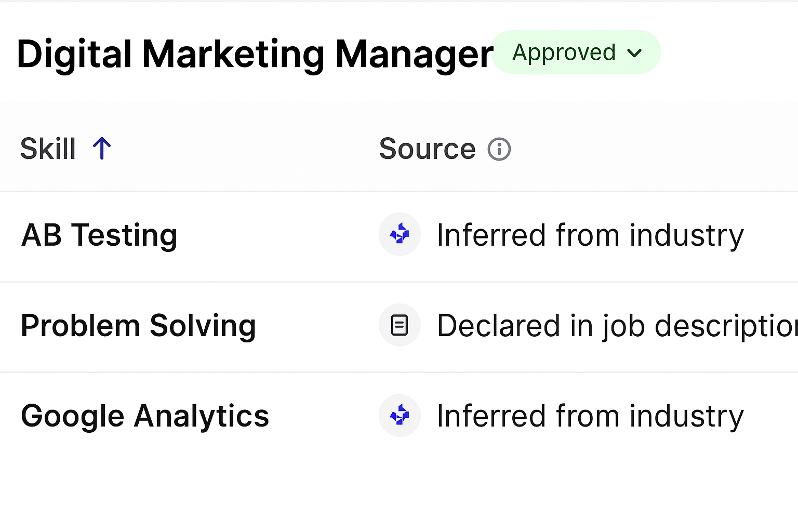
Task: Select the AB Testing skill
Action: [99, 235]
